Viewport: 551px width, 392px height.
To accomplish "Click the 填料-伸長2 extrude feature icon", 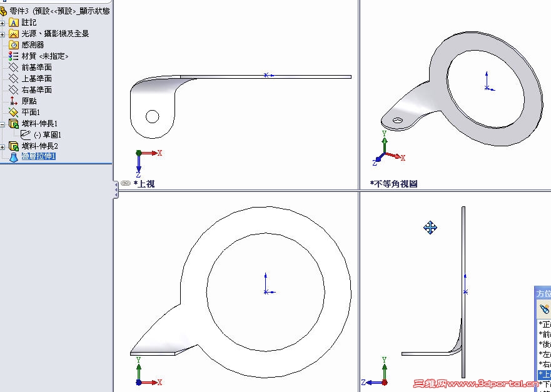I will (x=13, y=146).
